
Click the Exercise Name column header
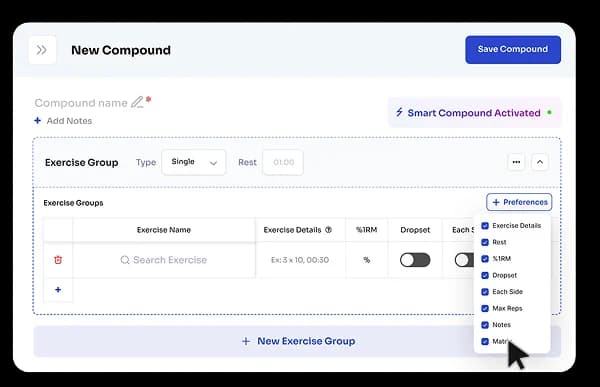pos(164,230)
